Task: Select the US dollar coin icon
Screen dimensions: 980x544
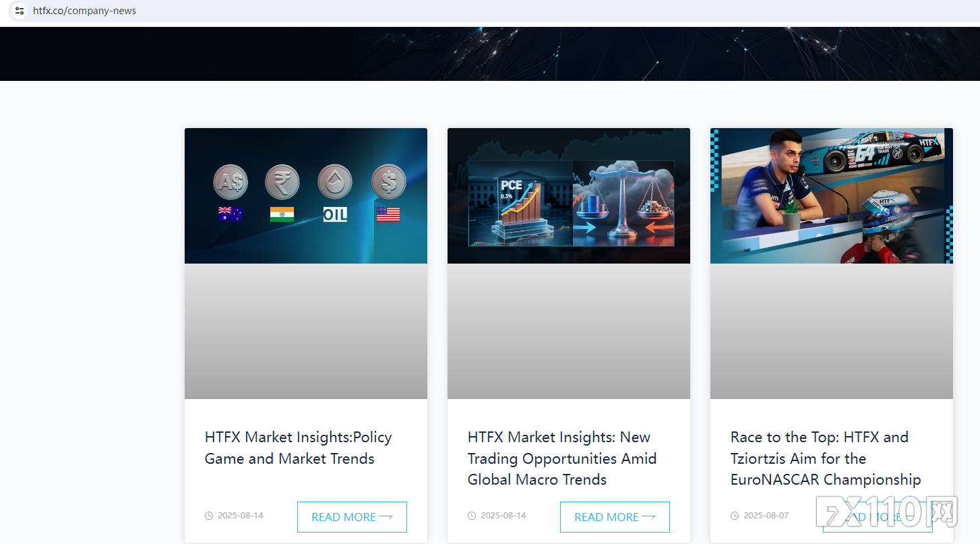Action: [x=388, y=182]
